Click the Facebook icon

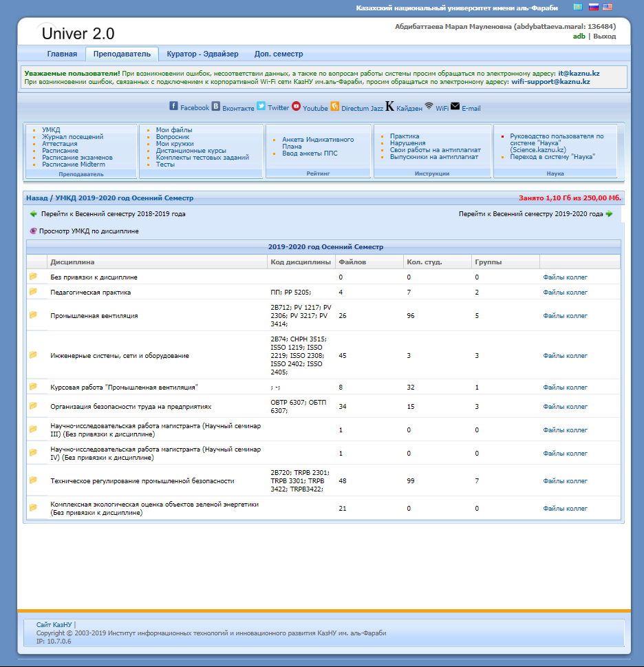click(x=173, y=106)
